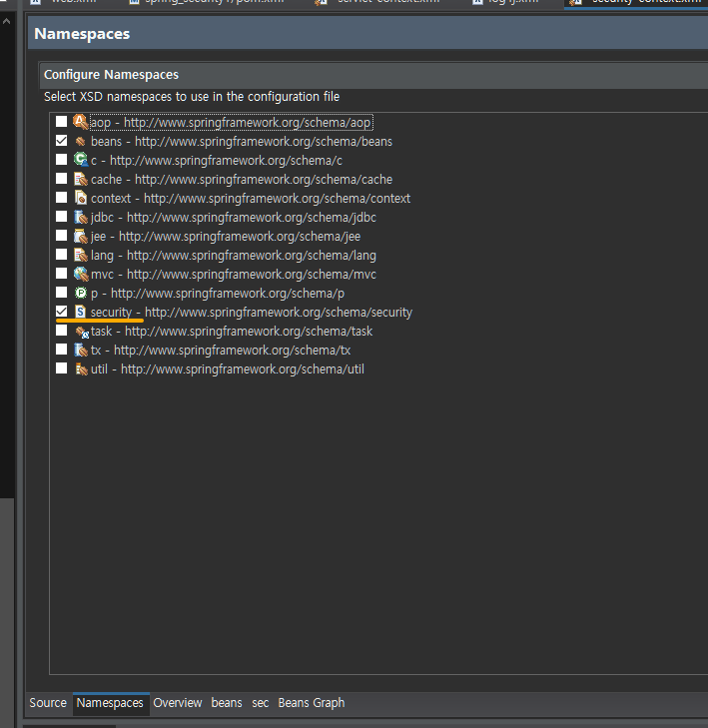Screen dimensions: 708x728
Task: Select the mvc schema URL text
Action: tap(252, 275)
